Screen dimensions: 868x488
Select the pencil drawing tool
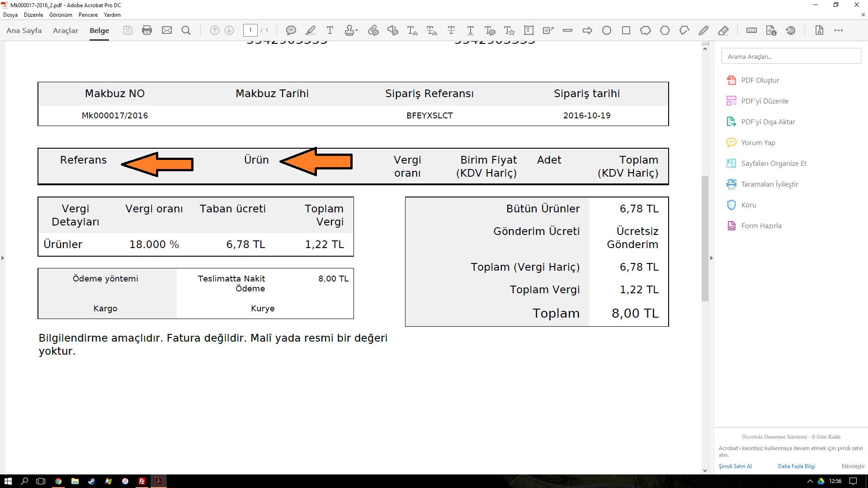coord(703,30)
